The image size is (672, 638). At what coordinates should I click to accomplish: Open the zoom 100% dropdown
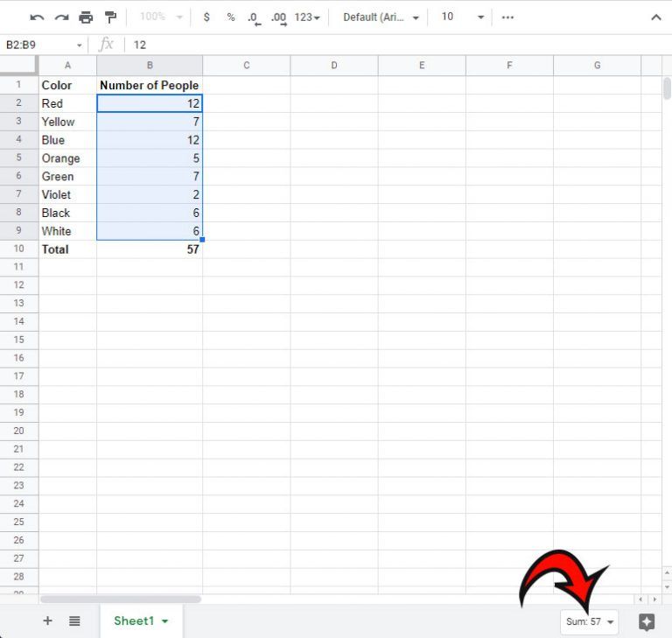point(161,18)
